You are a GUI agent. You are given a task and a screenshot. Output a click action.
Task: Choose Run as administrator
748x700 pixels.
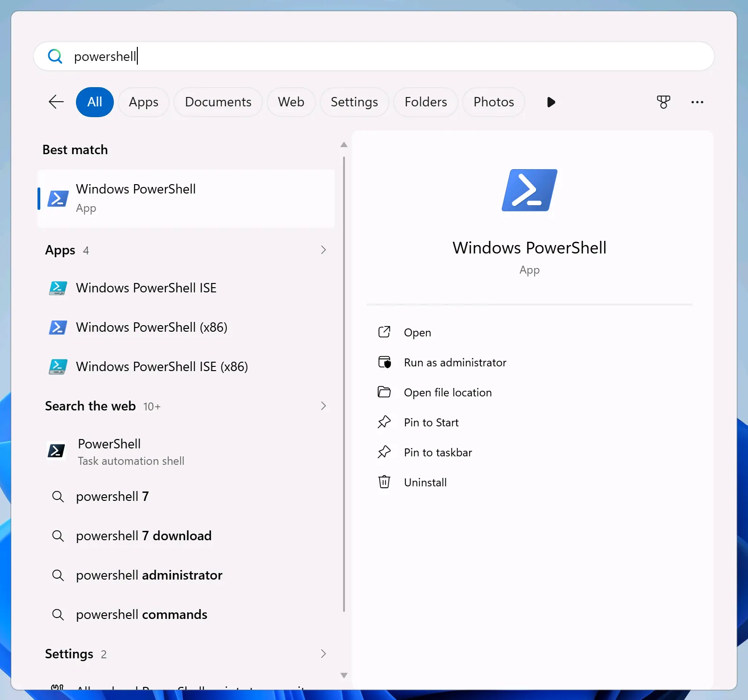pos(455,363)
